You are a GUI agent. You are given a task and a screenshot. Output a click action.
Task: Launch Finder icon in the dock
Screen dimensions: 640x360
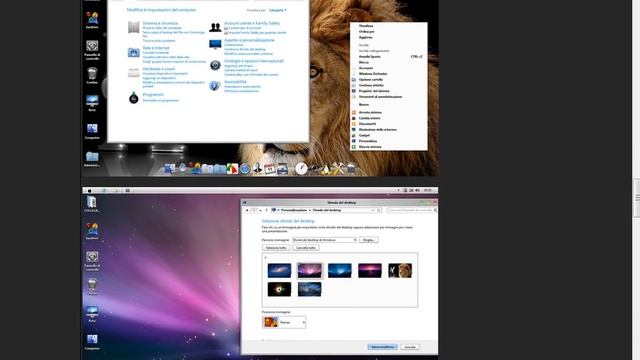[169, 168]
